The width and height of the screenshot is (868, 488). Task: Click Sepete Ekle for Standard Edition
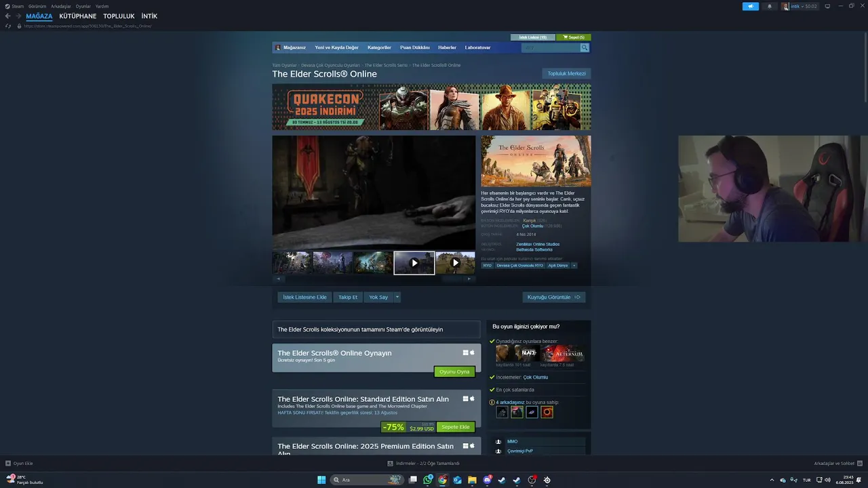click(x=455, y=427)
